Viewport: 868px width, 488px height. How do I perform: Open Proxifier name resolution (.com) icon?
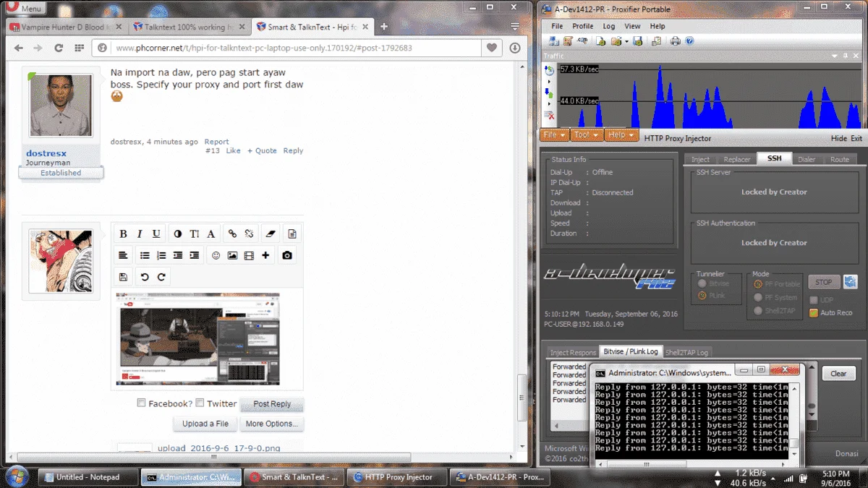pyautogui.click(x=582, y=41)
